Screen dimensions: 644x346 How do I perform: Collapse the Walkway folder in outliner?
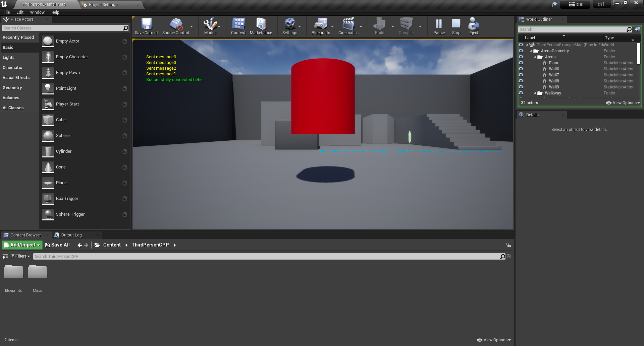(535, 93)
